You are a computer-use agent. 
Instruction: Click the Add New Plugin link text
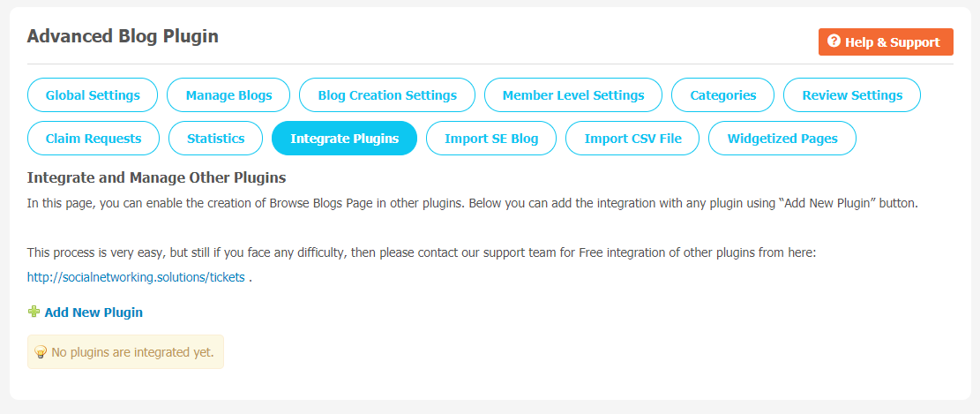[94, 312]
